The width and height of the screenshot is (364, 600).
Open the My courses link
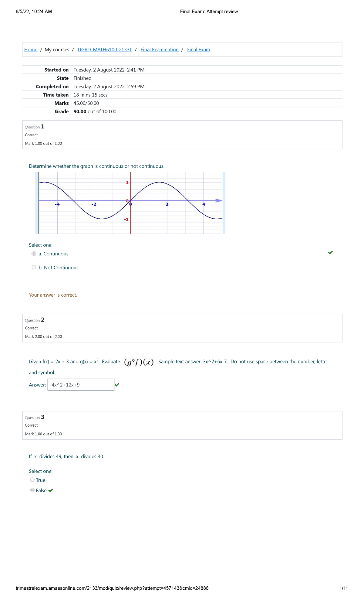click(56, 49)
